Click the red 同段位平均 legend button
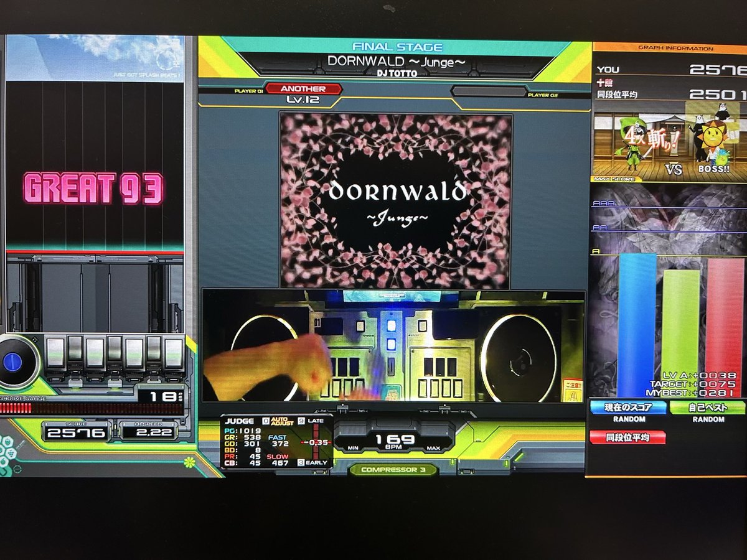This screenshot has height=560, width=747. pos(627,438)
